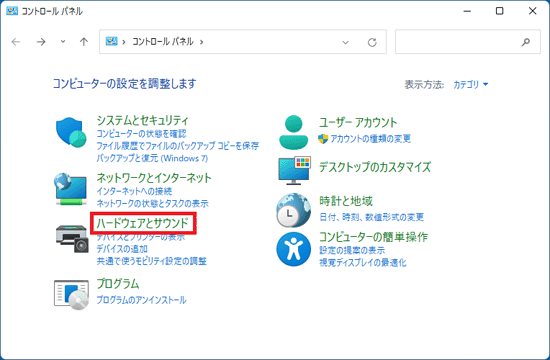Minimize the Control Panel window
This screenshot has height=360, width=550.
(467, 11)
